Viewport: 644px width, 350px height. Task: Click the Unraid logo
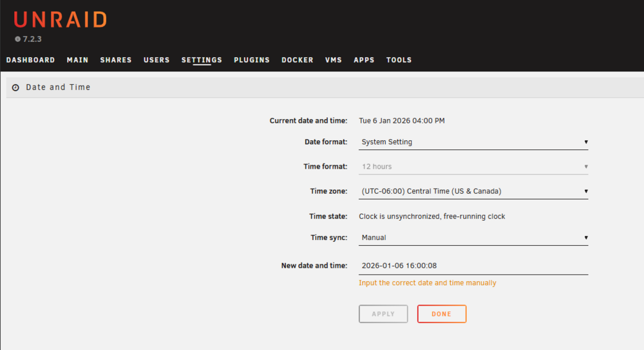(61, 20)
